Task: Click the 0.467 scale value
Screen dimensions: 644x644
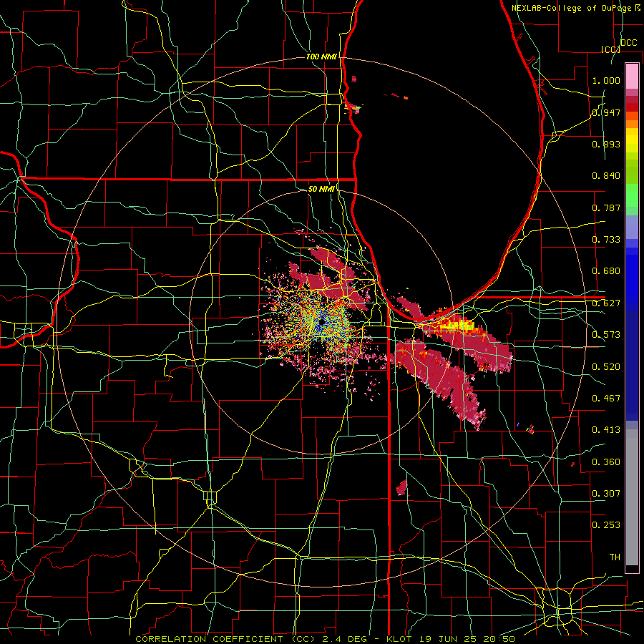Action: [x=606, y=399]
